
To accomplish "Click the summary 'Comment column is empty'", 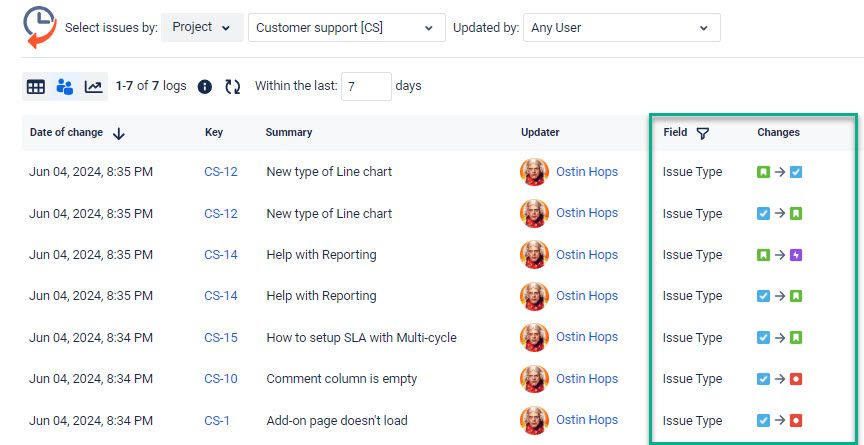I will [x=342, y=379].
